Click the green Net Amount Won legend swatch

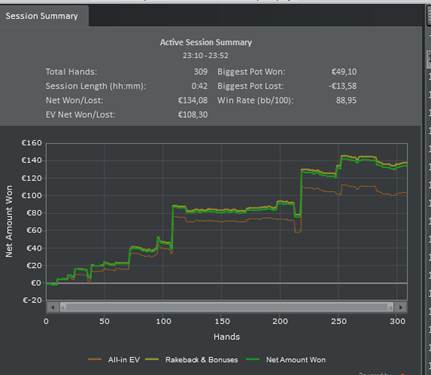252,360
